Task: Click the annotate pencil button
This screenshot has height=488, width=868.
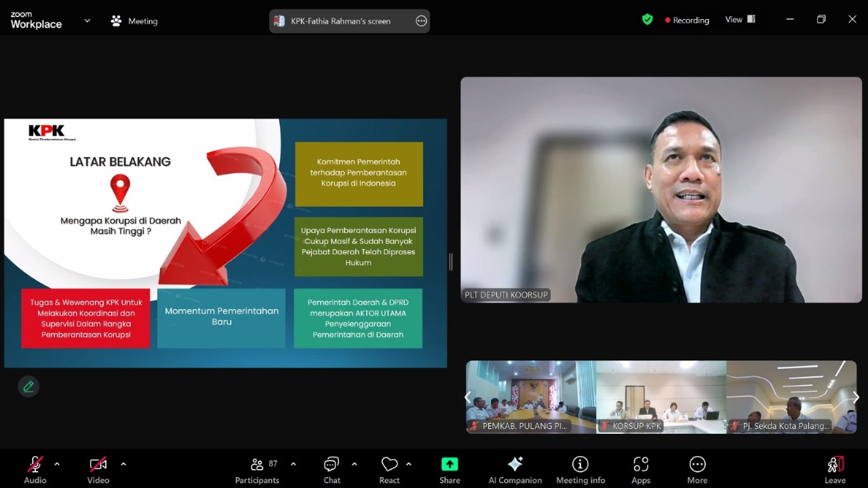Action: click(x=28, y=386)
